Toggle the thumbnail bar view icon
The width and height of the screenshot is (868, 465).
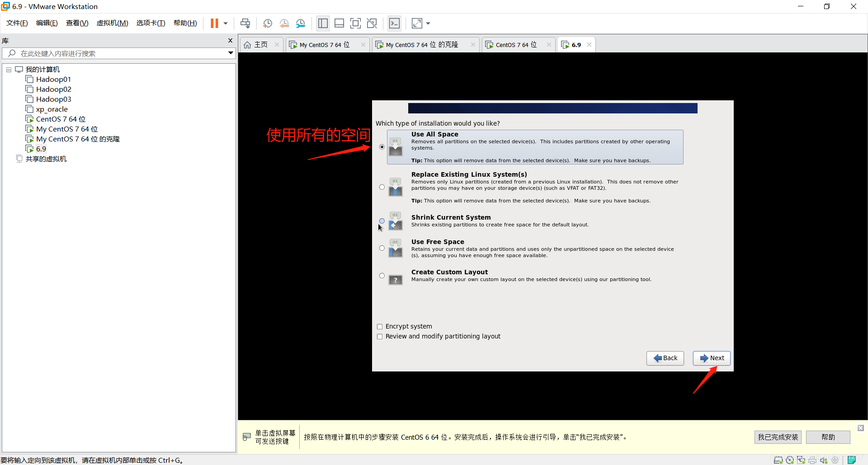[339, 23]
